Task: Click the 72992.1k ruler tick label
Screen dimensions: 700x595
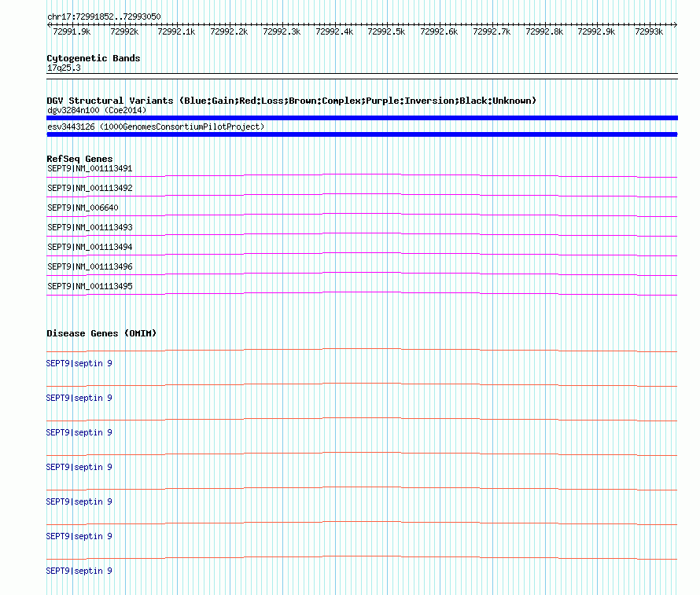Action: [x=176, y=31]
